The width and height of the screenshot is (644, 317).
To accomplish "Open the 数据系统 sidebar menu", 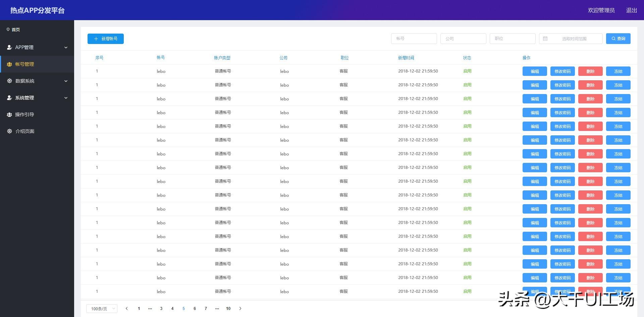I will pyautogui.click(x=37, y=81).
